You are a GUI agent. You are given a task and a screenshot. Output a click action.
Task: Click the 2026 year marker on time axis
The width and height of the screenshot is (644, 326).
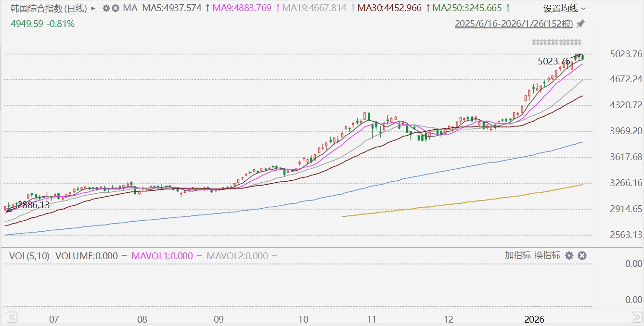[x=534, y=319]
